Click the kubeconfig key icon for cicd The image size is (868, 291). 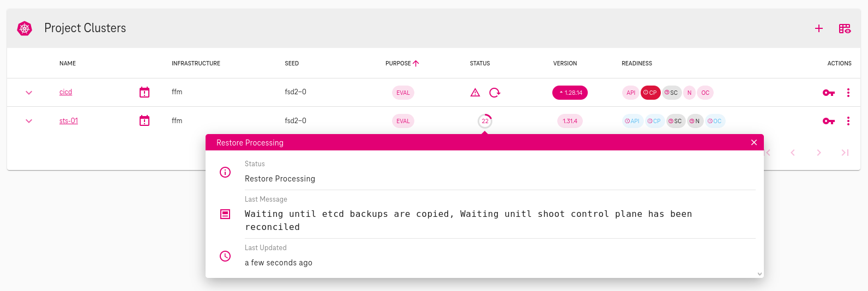pyautogui.click(x=828, y=93)
